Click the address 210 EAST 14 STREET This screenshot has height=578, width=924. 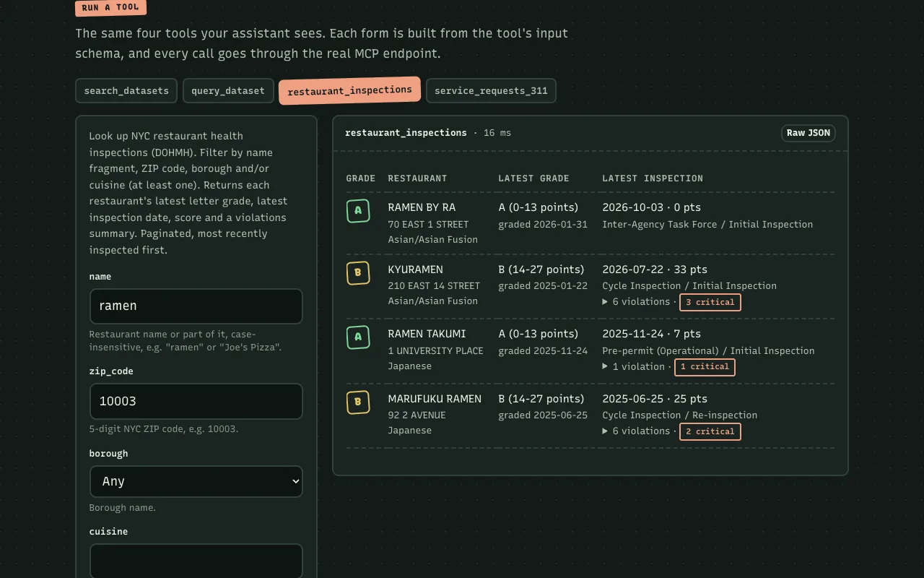tap(434, 286)
